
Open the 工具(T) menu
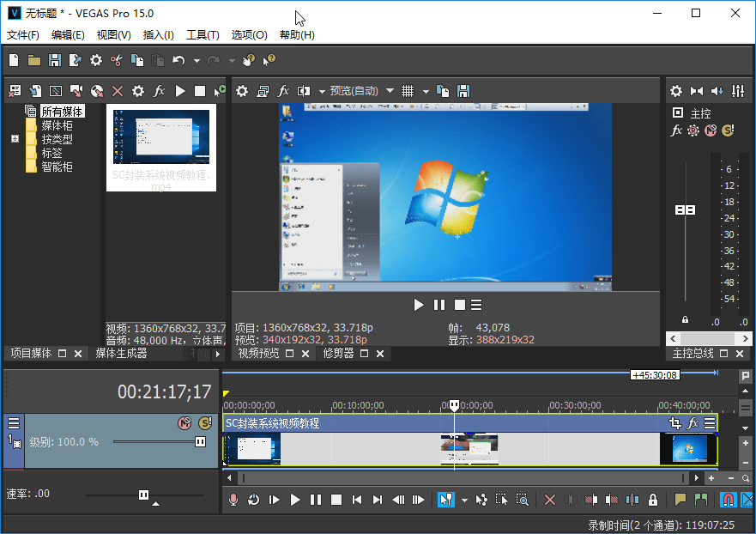tap(203, 34)
